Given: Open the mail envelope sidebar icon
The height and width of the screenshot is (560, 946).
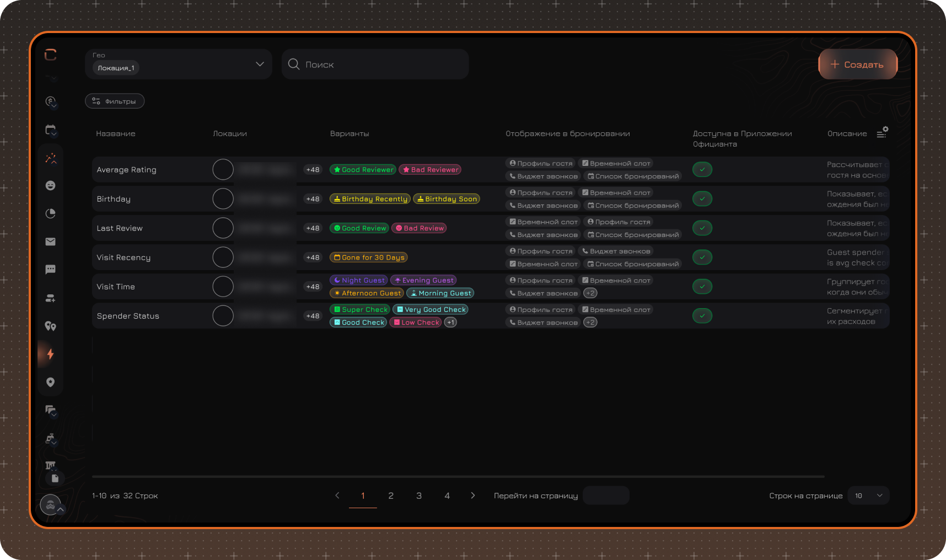Looking at the screenshot, I should coord(50,241).
